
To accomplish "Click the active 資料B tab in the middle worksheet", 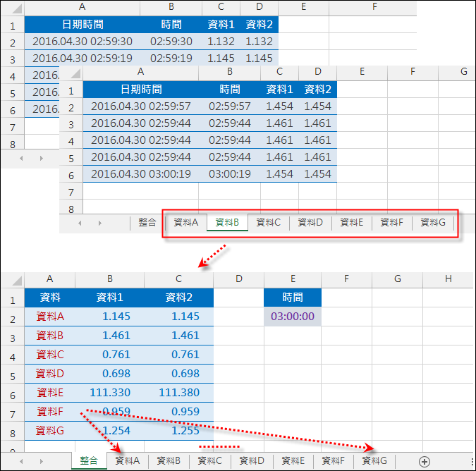I will pyautogui.click(x=227, y=222).
